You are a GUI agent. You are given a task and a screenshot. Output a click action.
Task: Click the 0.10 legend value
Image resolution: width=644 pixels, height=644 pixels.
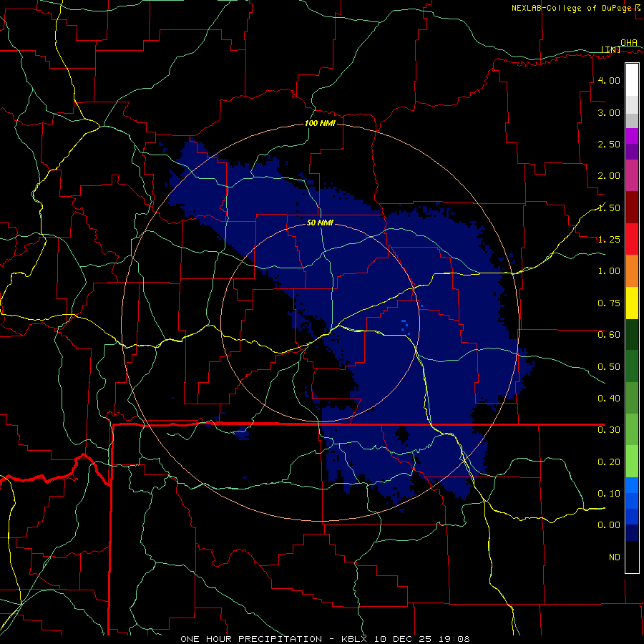609,493
